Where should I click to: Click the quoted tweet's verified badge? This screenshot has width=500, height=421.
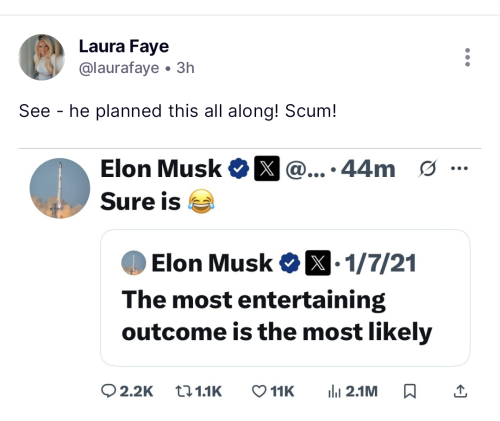click(x=290, y=263)
